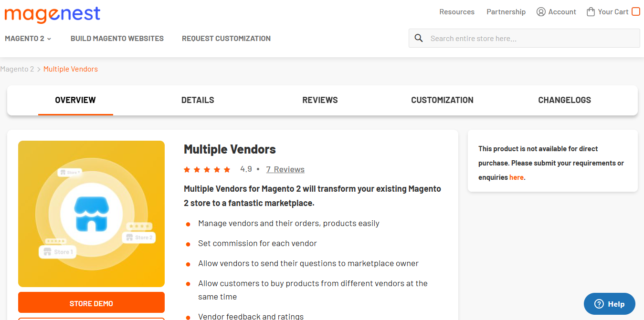Open the MAGENTO 2 chevron arrow
The height and width of the screenshot is (320, 644).
pos(49,39)
